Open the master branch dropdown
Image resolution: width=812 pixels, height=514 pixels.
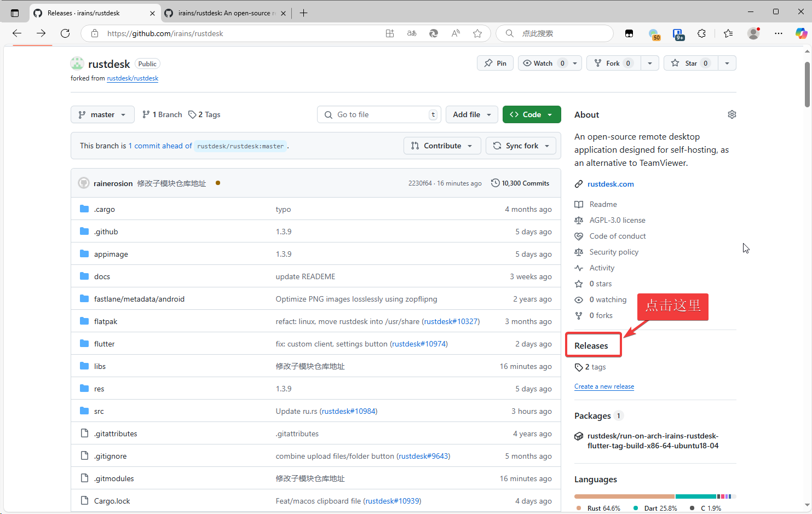102,114
